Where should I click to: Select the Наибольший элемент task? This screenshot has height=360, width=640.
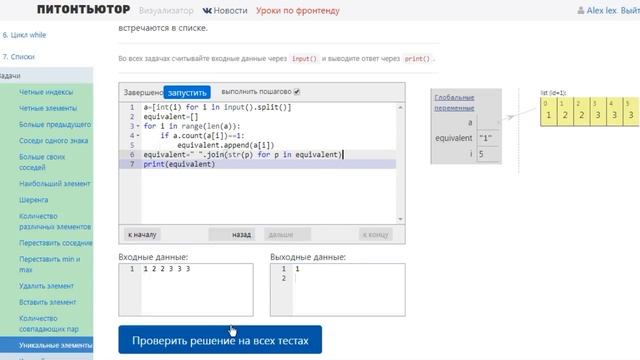55,184
